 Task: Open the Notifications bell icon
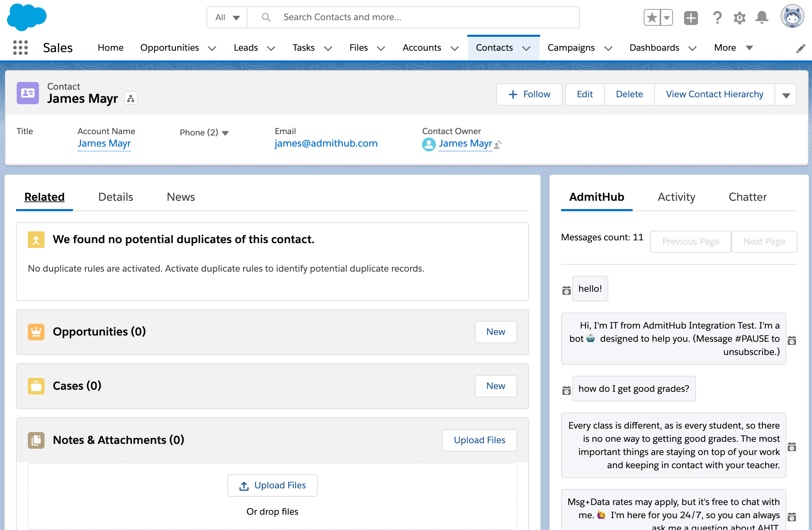(762, 17)
